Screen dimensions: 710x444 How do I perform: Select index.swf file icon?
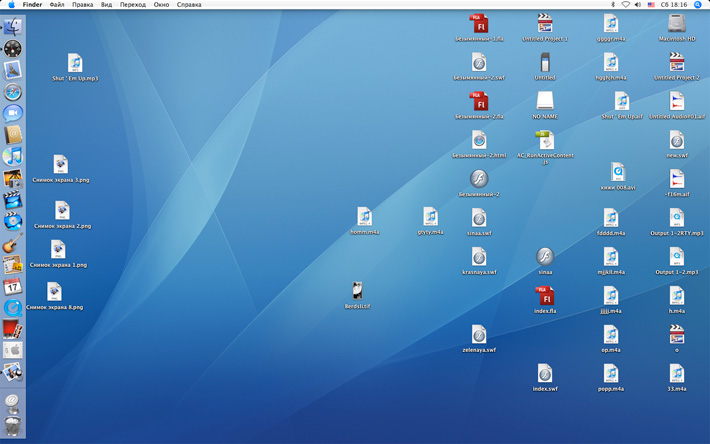pos(545,373)
